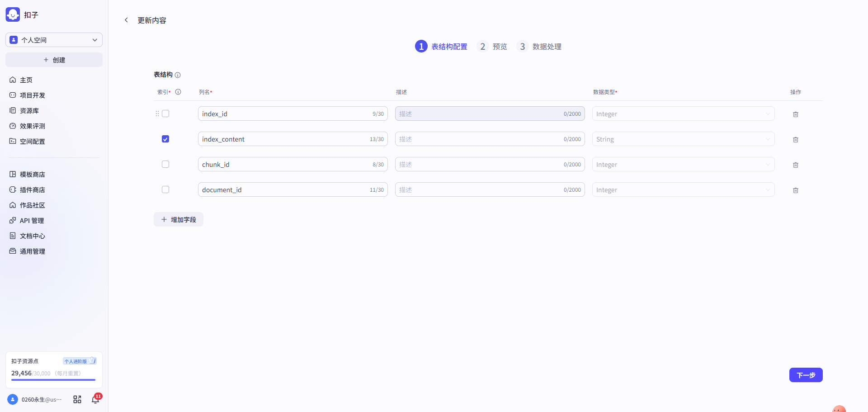868x412 pixels.
Task: Go back using the left arrow near 更新内容
Action: coord(126,20)
